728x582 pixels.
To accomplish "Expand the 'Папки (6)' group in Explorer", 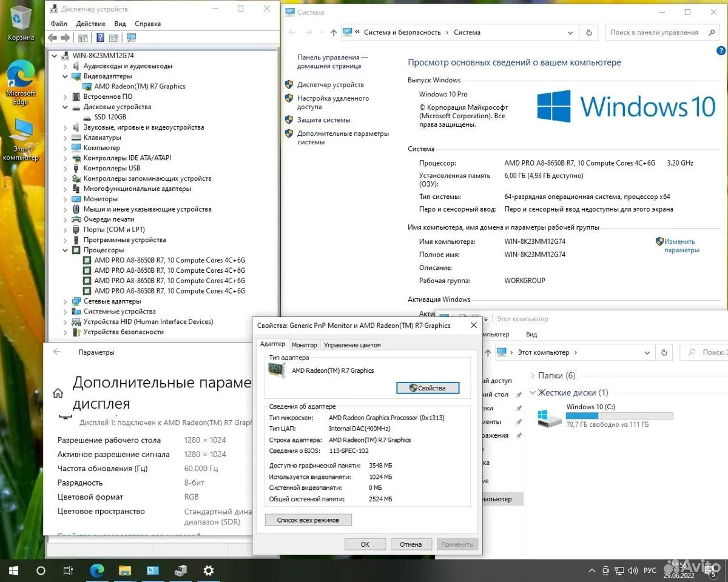I will coord(533,376).
